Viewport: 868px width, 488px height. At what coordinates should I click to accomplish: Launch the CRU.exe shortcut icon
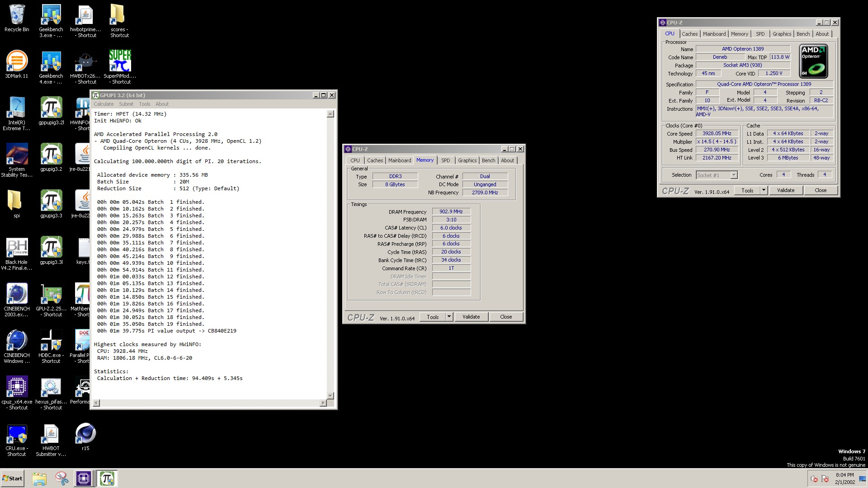(17, 441)
